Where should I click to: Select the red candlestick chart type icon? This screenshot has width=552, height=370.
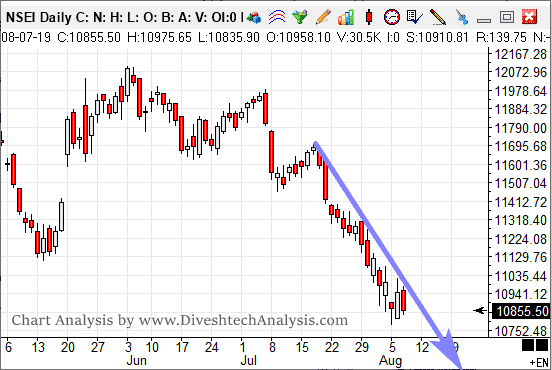pyautogui.click(x=369, y=17)
